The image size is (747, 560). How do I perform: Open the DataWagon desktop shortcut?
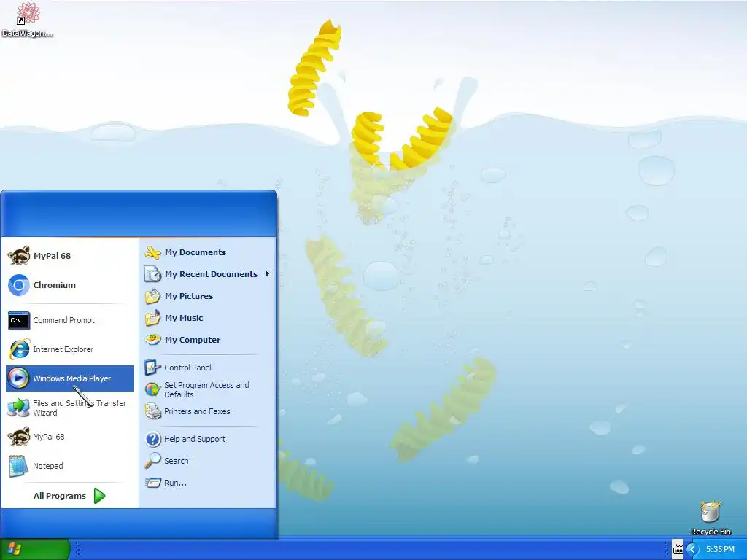coord(27,20)
